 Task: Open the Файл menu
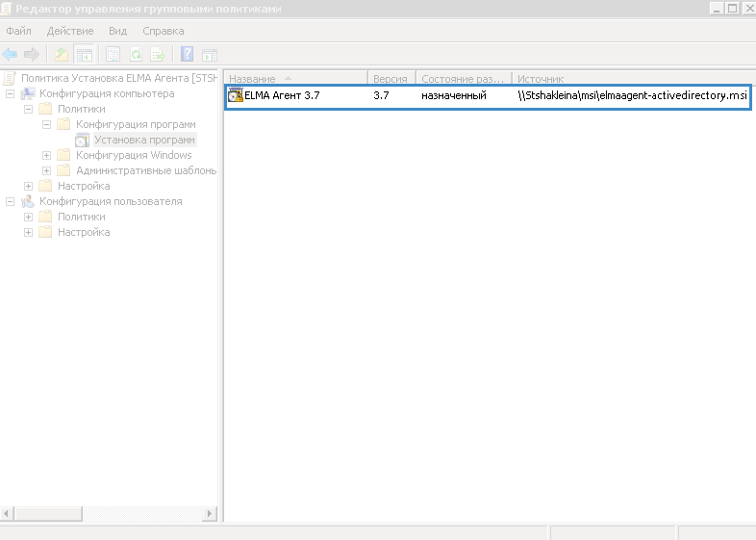click(x=18, y=31)
